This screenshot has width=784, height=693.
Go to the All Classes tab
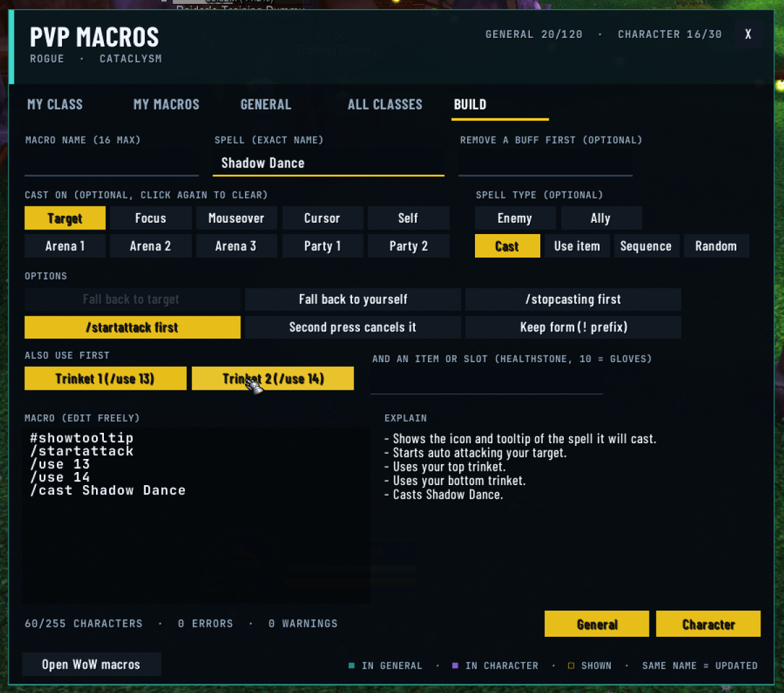(385, 105)
